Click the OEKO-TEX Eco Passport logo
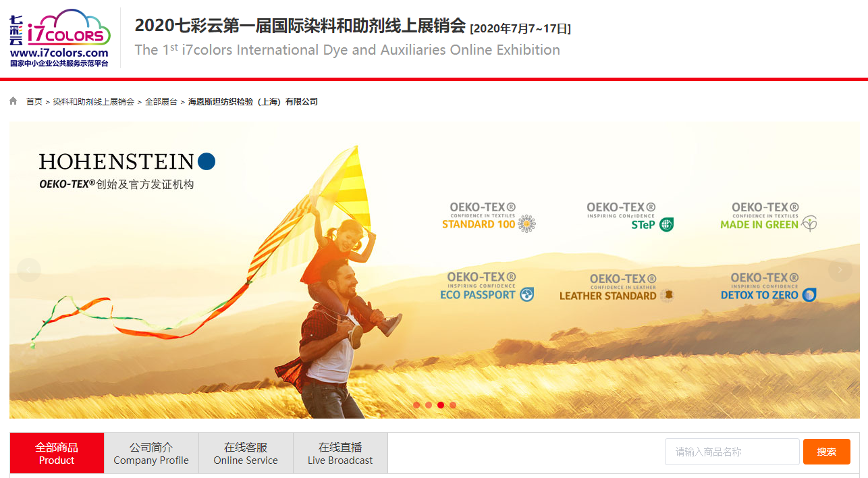Screen dimensions: 868x478 click(487, 287)
